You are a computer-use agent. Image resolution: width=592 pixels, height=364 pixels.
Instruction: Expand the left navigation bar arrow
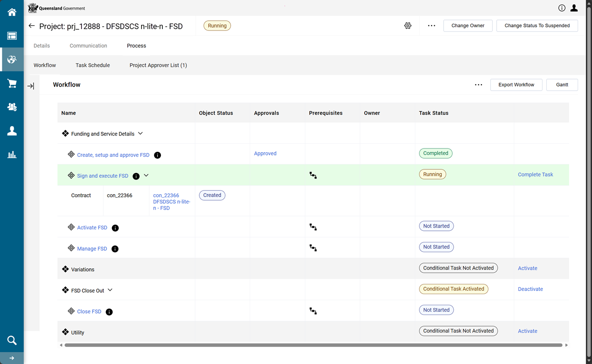(12, 358)
